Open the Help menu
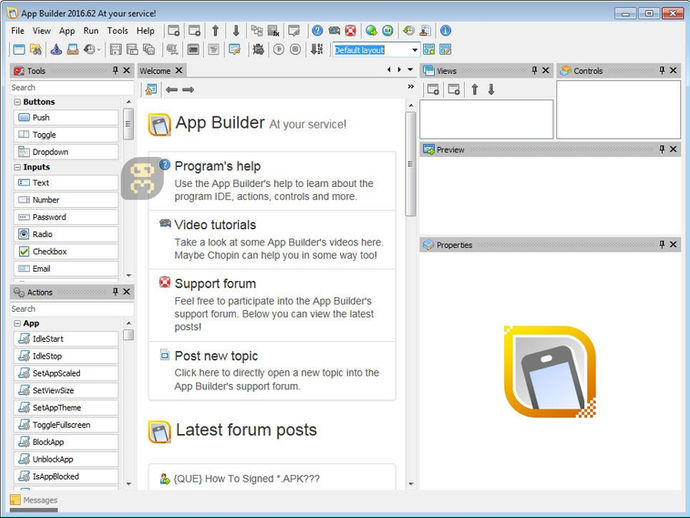This screenshot has height=518, width=690. coord(145,31)
